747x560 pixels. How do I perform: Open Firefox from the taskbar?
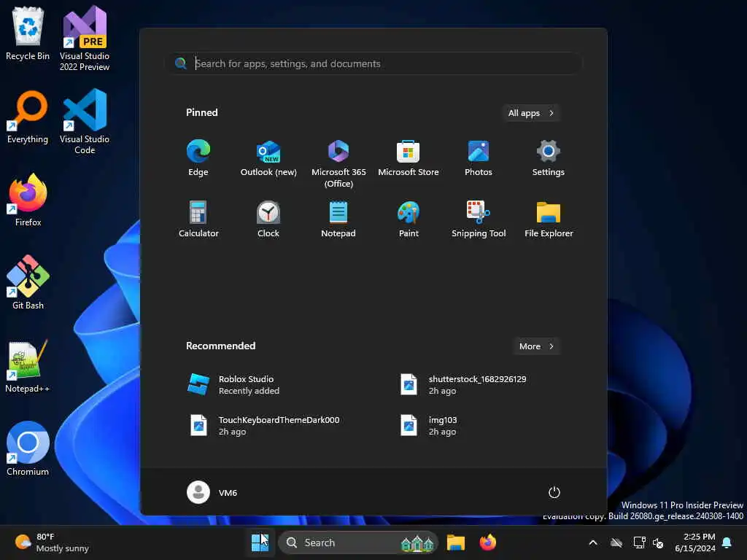pyautogui.click(x=488, y=542)
